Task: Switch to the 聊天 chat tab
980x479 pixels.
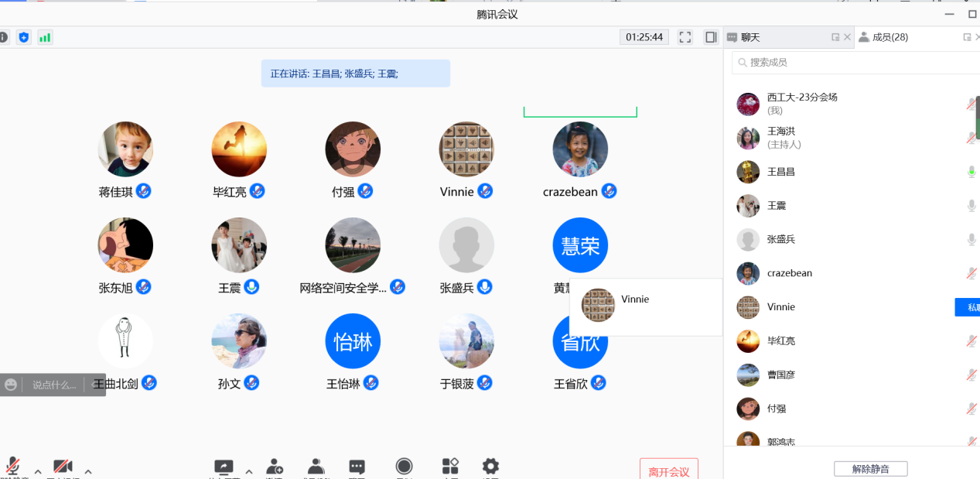Action: (749, 37)
